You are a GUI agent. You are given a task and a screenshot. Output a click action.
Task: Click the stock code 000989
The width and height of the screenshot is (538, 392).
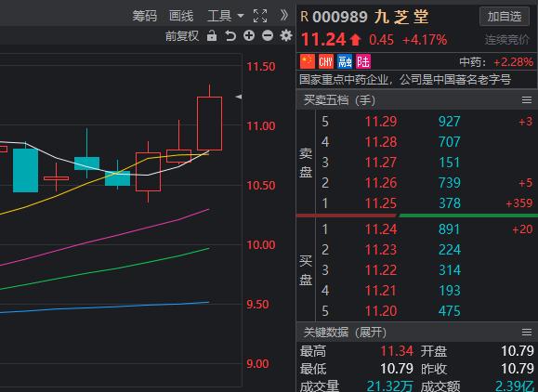[340, 17]
